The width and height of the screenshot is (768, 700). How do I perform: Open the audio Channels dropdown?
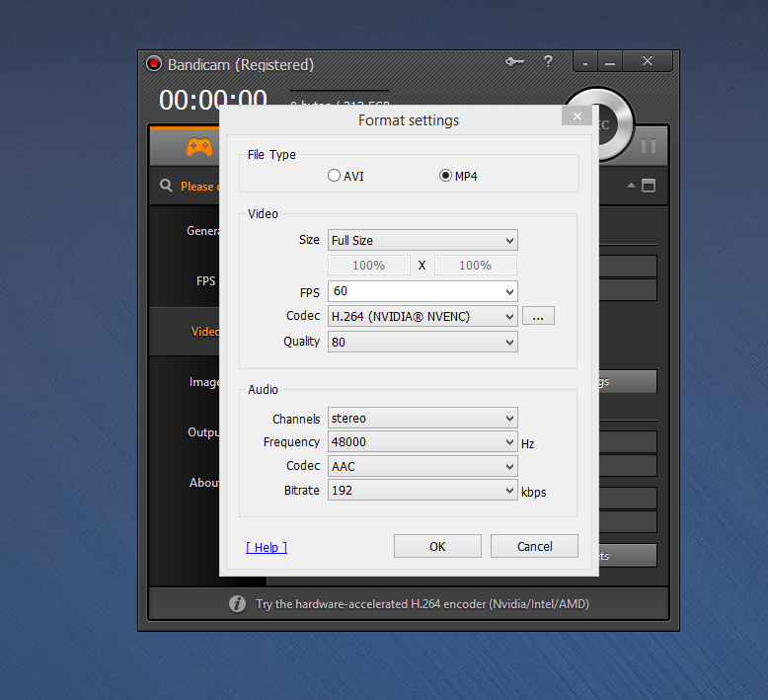pyautogui.click(x=422, y=419)
